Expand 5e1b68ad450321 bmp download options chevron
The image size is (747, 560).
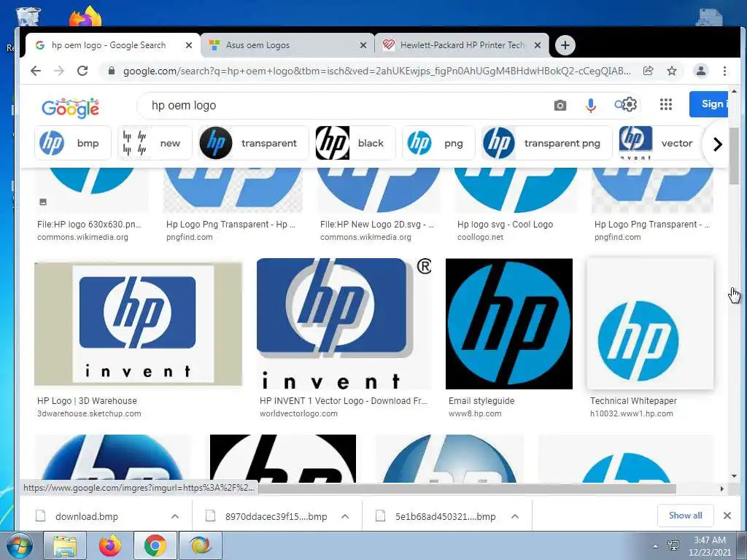514,516
